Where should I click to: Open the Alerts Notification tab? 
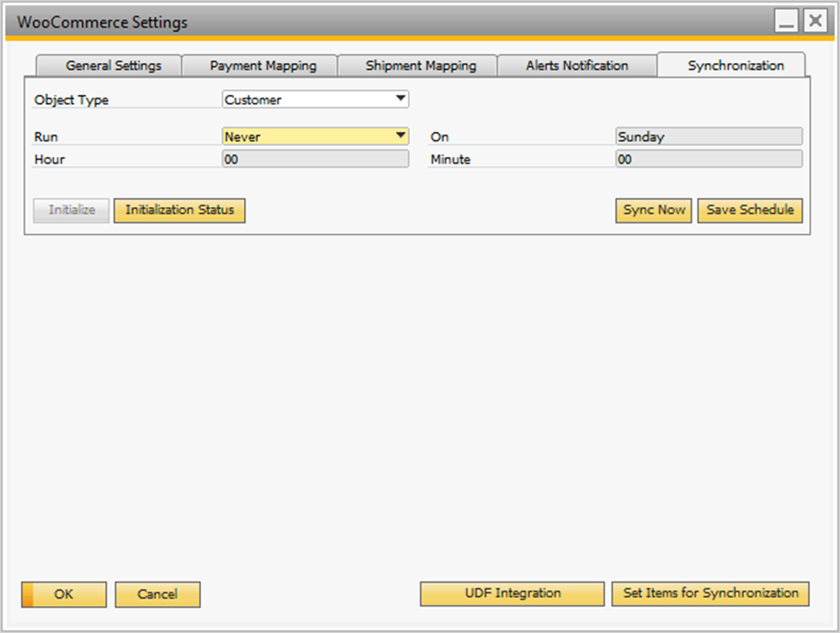tap(577, 66)
